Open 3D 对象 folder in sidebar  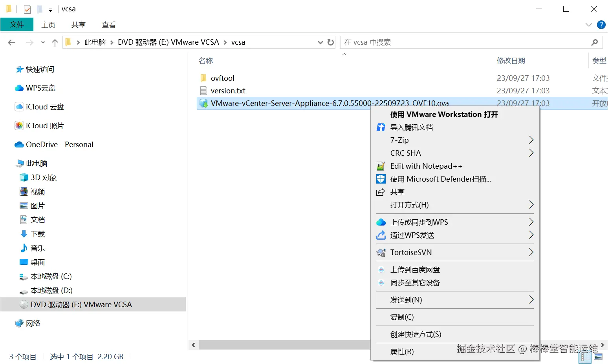[x=38, y=178]
